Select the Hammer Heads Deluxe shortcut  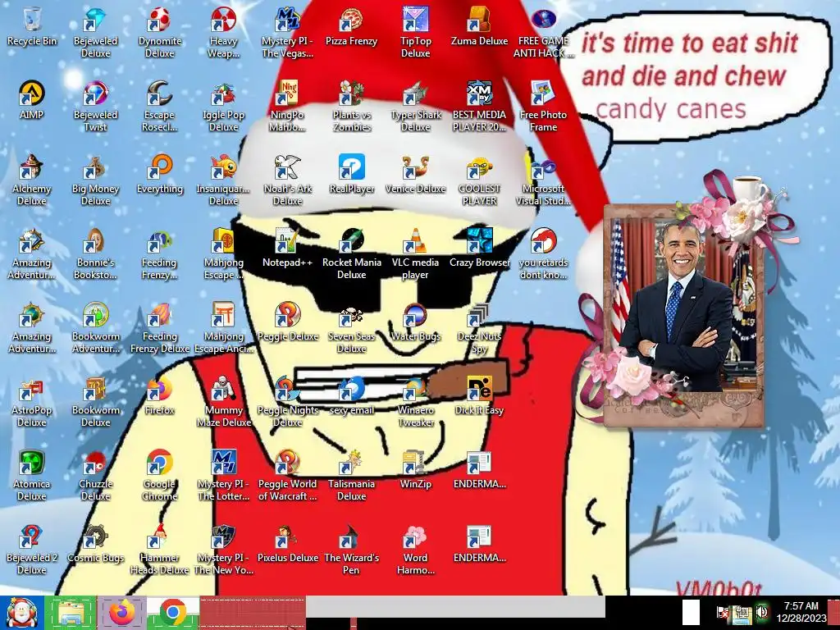coord(160,549)
